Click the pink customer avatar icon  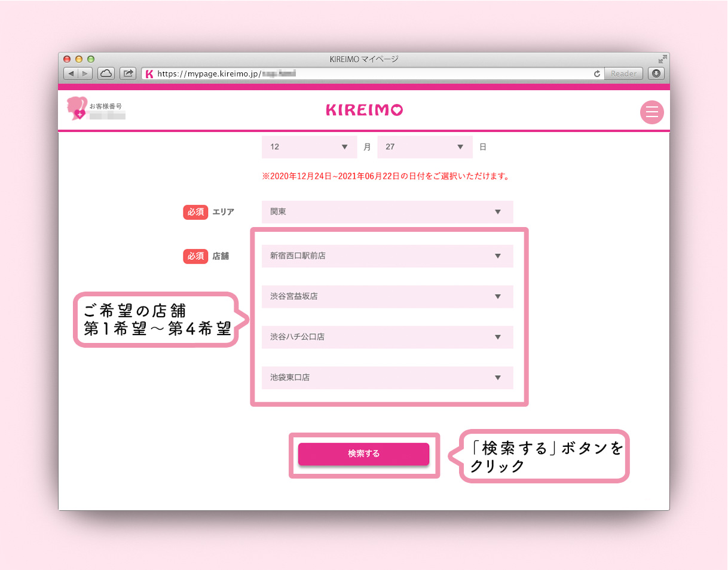click(x=77, y=109)
